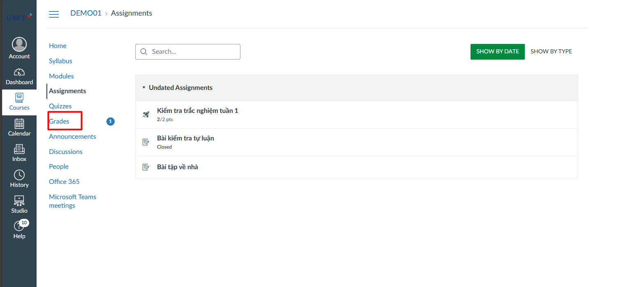The image size is (644, 287).
Task: Open Microsoft Teams meetings link
Action: tap(72, 201)
